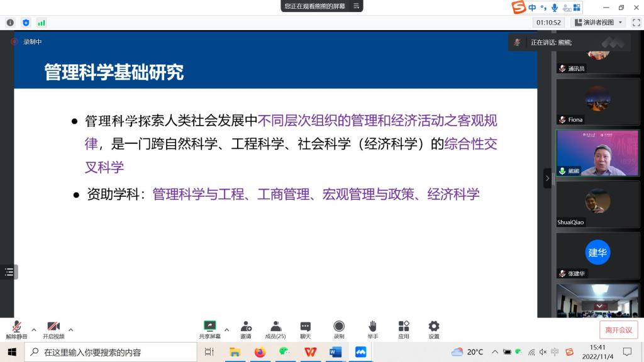Open the screen-viewing banner options menu

(x=356, y=6)
